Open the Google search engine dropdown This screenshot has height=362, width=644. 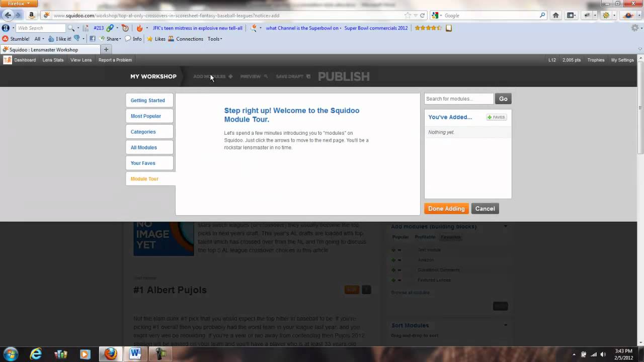pos(437,16)
